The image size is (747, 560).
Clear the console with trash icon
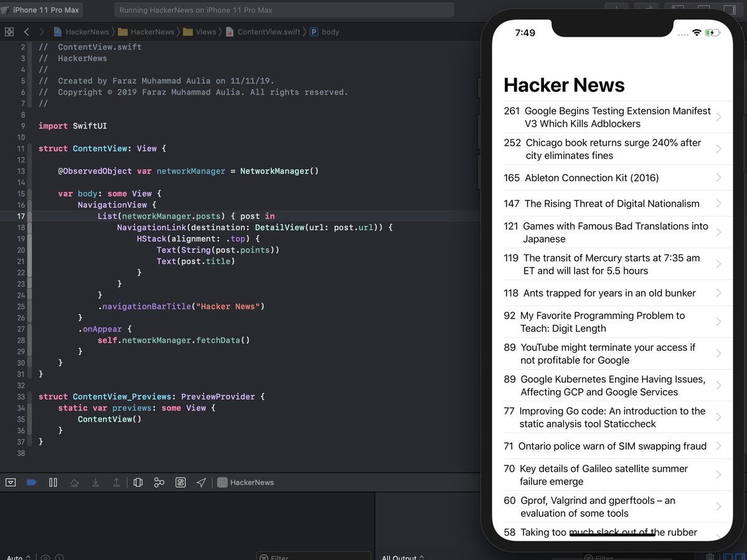(710, 557)
